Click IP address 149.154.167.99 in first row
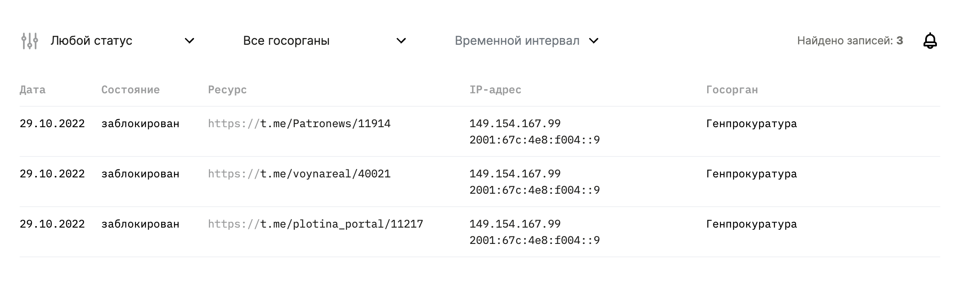Image resolution: width=980 pixels, height=287 pixels. click(x=516, y=123)
